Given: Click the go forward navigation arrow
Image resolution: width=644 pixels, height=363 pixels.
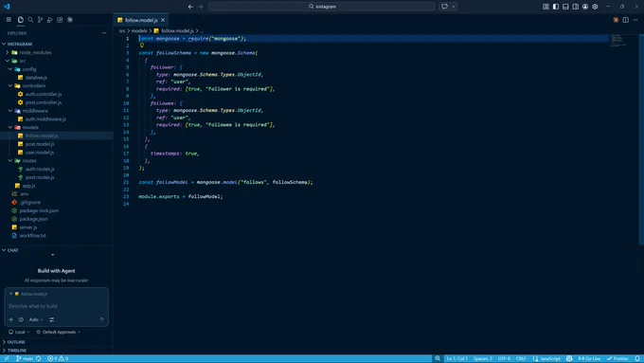Looking at the screenshot, I should (x=201, y=7).
